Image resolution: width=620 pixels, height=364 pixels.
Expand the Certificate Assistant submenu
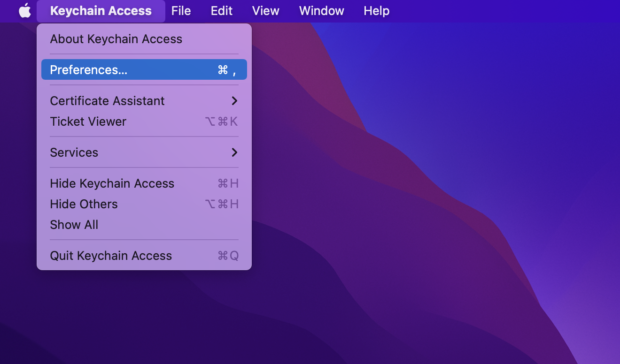(144, 101)
